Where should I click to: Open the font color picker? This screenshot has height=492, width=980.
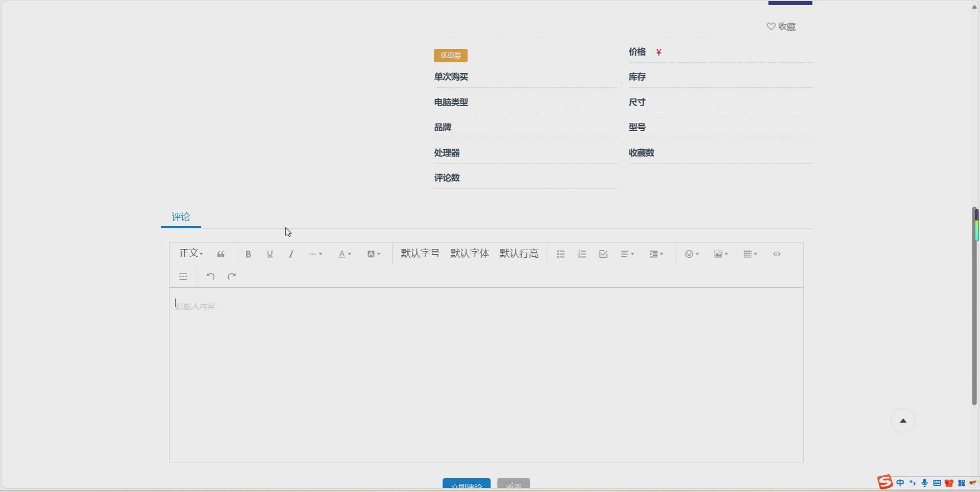[345, 254]
